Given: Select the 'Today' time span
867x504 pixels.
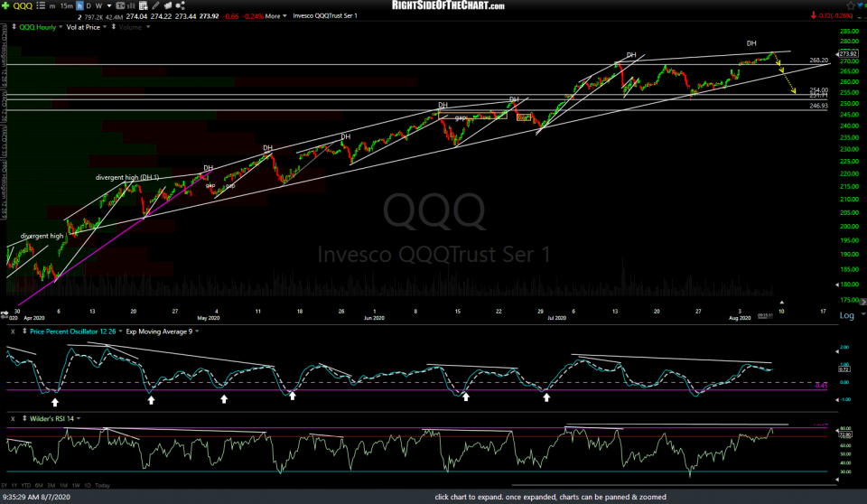Looking at the screenshot, I should [x=102, y=485].
